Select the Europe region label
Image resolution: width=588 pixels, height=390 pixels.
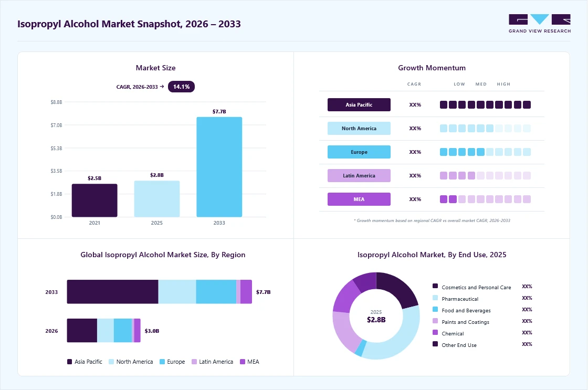(359, 152)
